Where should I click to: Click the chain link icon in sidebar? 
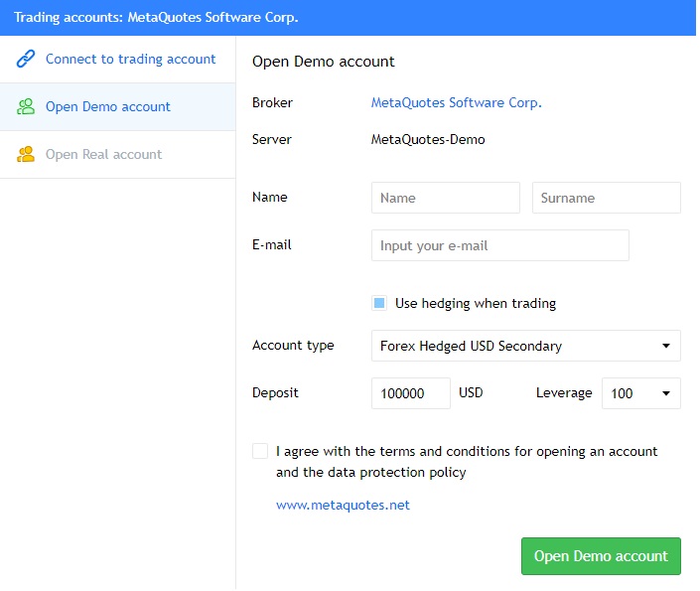pyautogui.click(x=26, y=60)
